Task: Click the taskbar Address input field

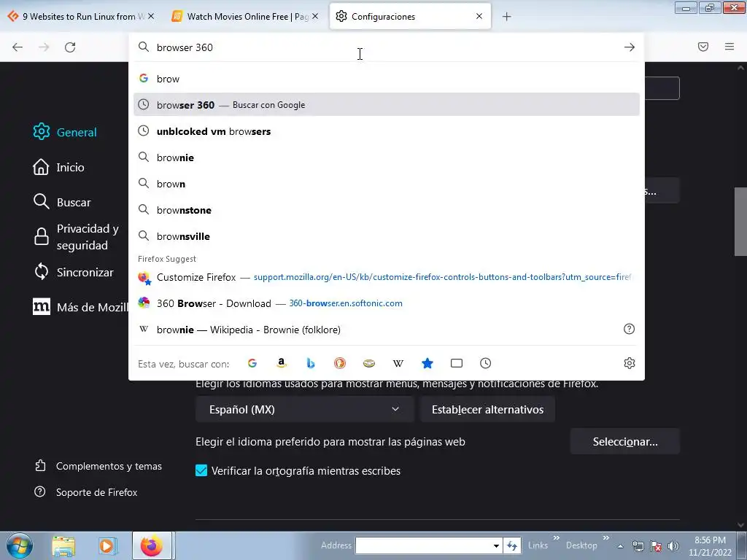Action: [423, 545]
